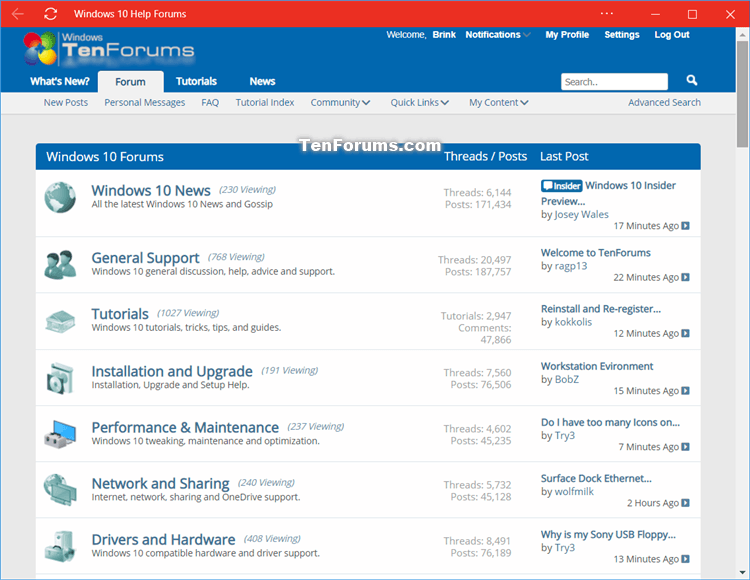Open the Tutorial Index
The image size is (750, 580).
(265, 102)
